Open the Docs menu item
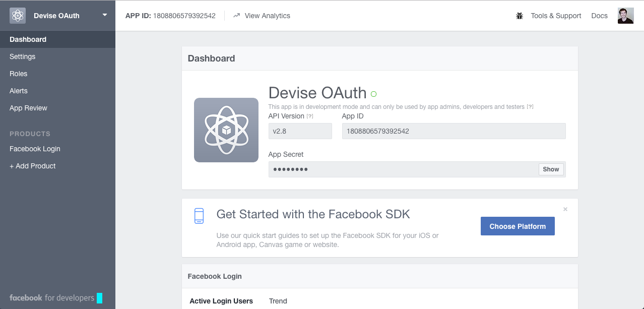This screenshot has height=309, width=644. 599,16
